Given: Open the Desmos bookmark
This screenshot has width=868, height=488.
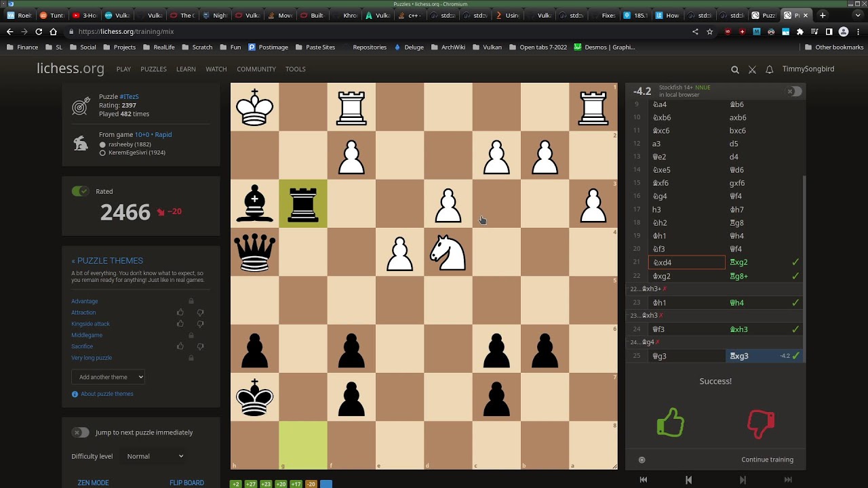Looking at the screenshot, I should 604,47.
